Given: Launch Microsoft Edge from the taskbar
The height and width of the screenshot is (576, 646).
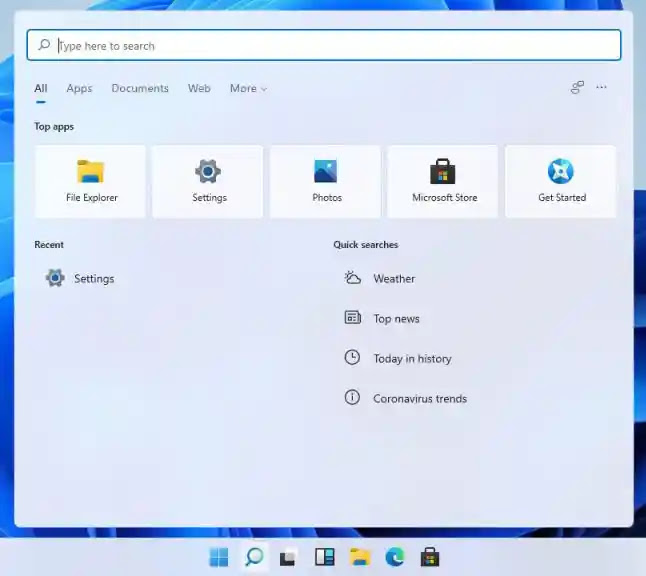Looking at the screenshot, I should pos(395,557).
